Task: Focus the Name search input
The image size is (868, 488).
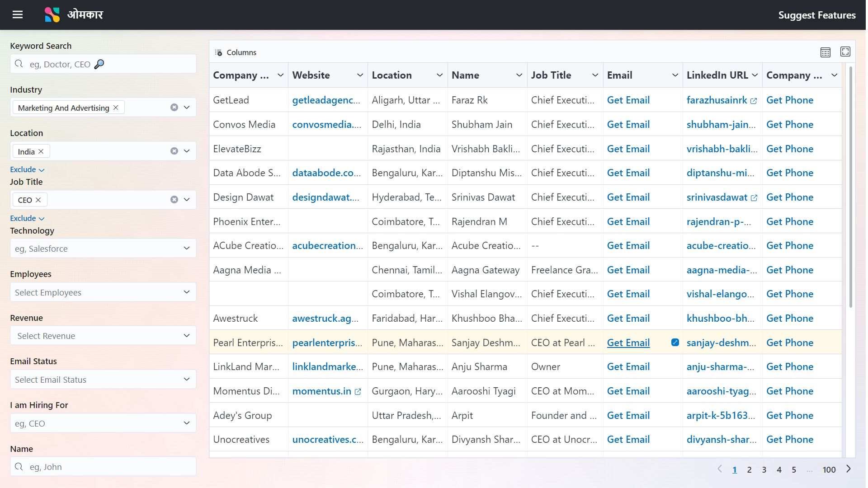Action: point(103,467)
